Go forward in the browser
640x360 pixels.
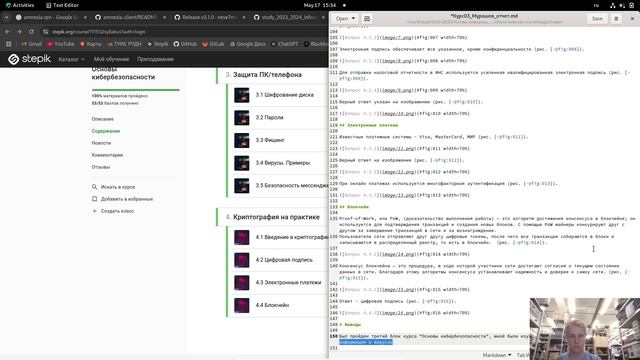19,31
